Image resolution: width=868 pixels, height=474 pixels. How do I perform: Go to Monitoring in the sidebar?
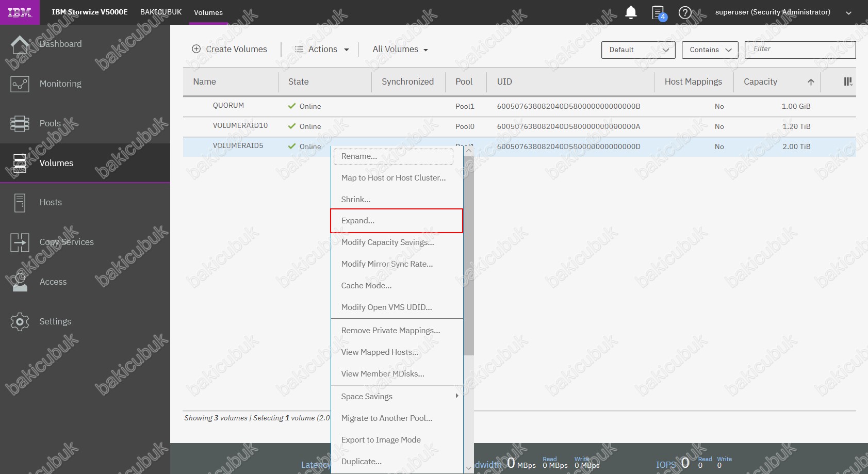[60, 84]
